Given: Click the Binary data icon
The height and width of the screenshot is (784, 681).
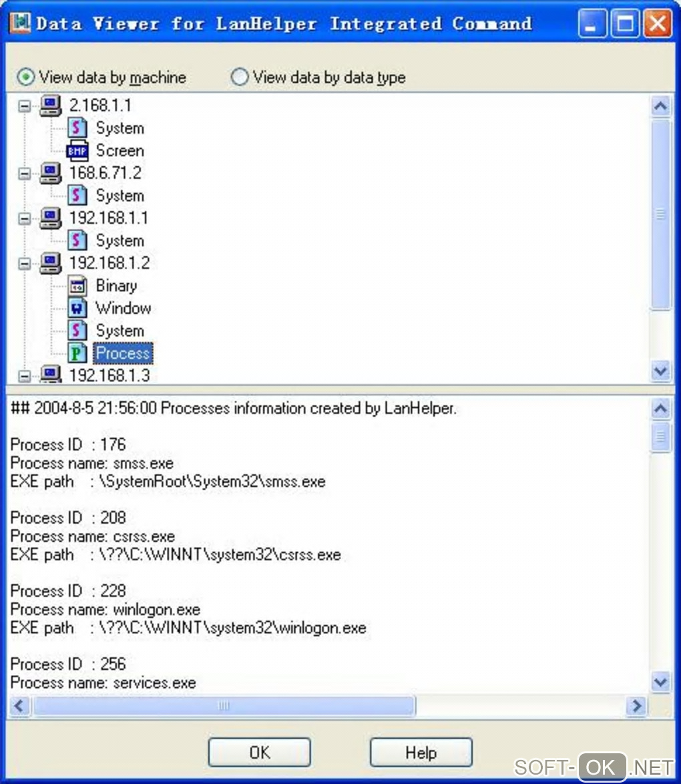Looking at the screenshot, I should pyautogui.click(x=77, y=286).
